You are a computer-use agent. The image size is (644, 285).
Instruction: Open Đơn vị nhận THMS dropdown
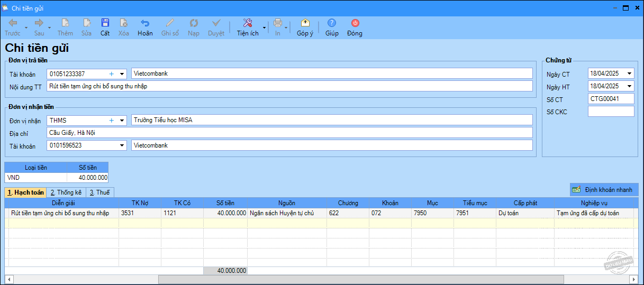pyautogui.click(x=122, y=121)
